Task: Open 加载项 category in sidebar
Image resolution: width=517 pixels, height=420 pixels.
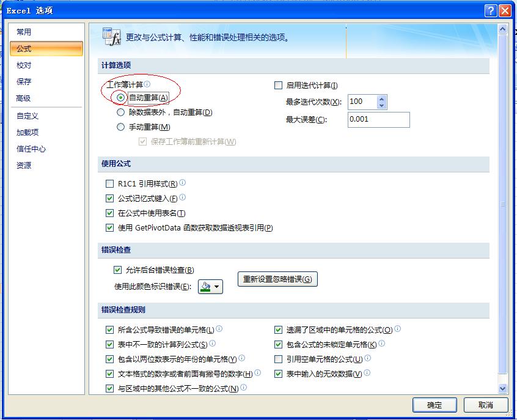Action: [x=46, y=132]
